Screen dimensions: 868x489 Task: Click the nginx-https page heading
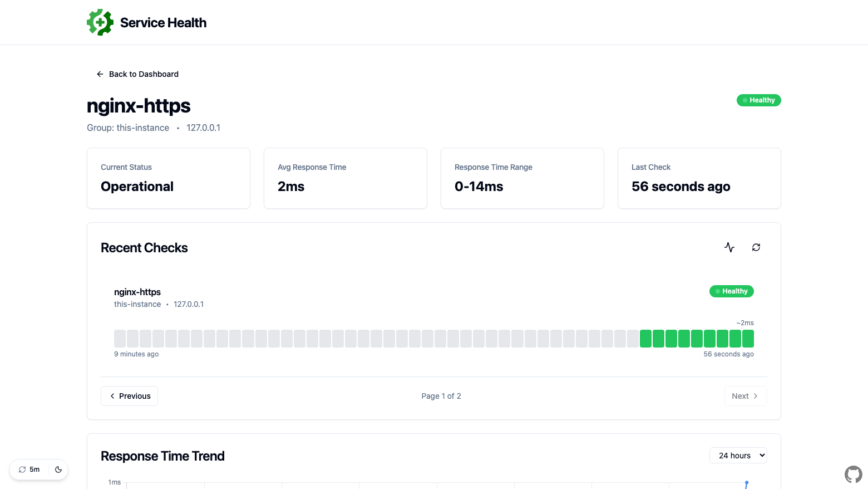pyautogui.click(x=139, y=106)
